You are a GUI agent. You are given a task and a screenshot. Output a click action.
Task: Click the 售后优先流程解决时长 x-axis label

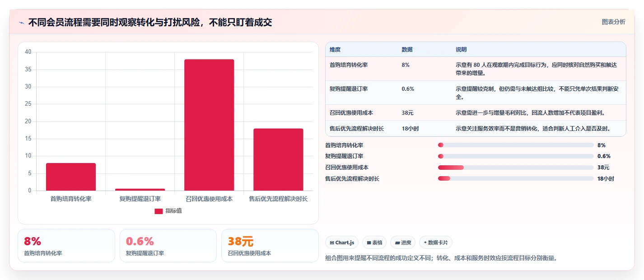278,199
